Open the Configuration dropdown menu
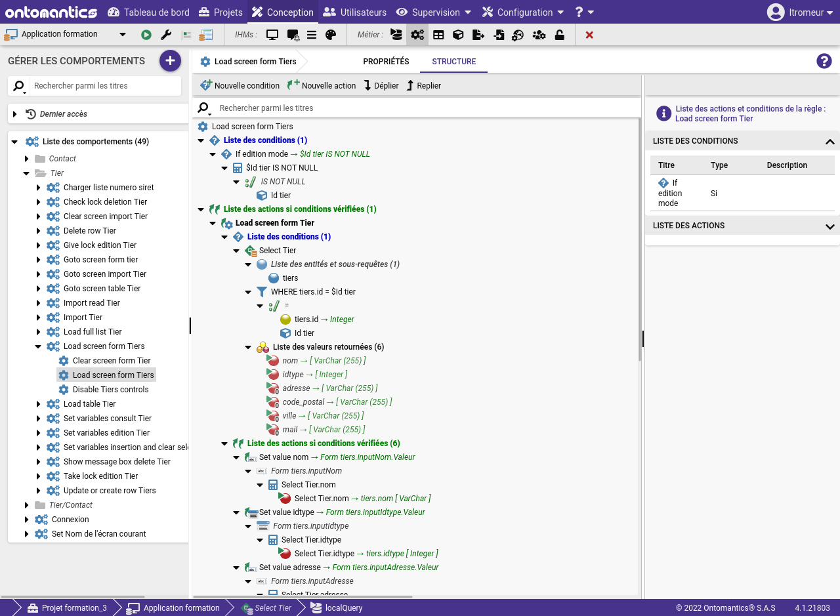Viewport: 840px width, 616px height. pos(522,12)
